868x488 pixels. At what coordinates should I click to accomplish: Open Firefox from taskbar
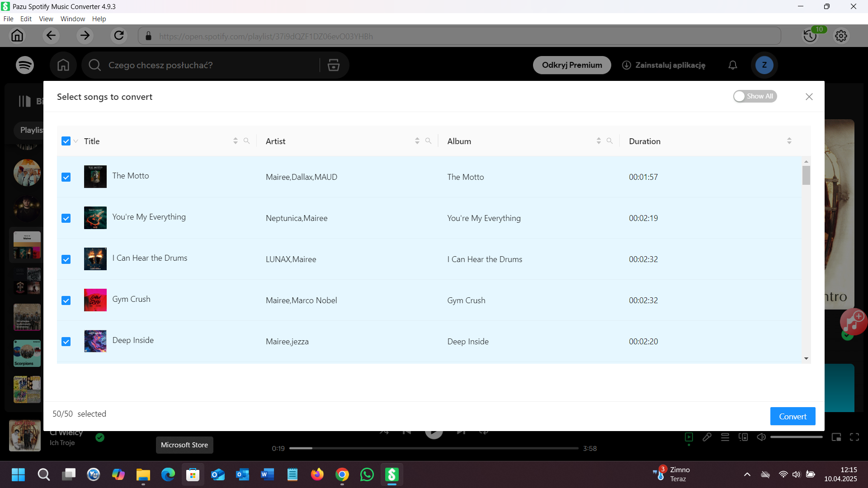[x=317, y=475]
